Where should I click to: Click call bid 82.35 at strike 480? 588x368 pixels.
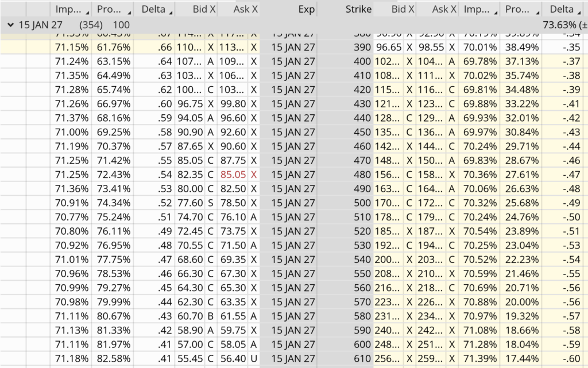[x=192, y=174]
